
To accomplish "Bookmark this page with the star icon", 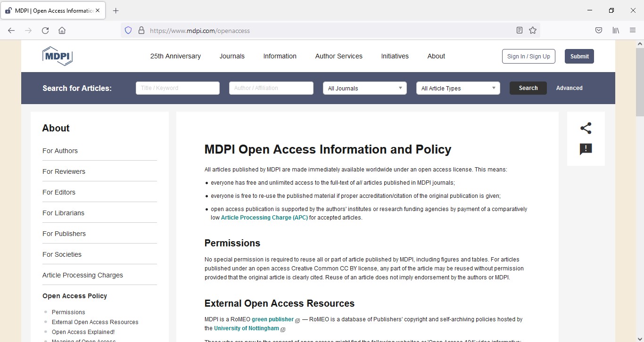I will (x=533, y=31).
